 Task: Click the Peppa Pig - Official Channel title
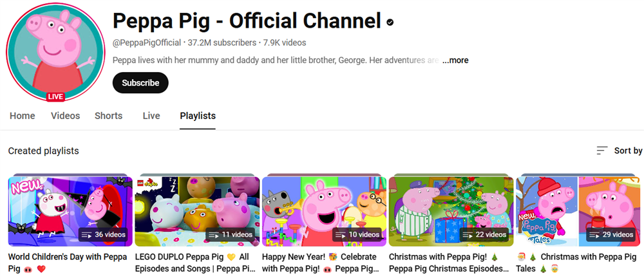[247, 21]
